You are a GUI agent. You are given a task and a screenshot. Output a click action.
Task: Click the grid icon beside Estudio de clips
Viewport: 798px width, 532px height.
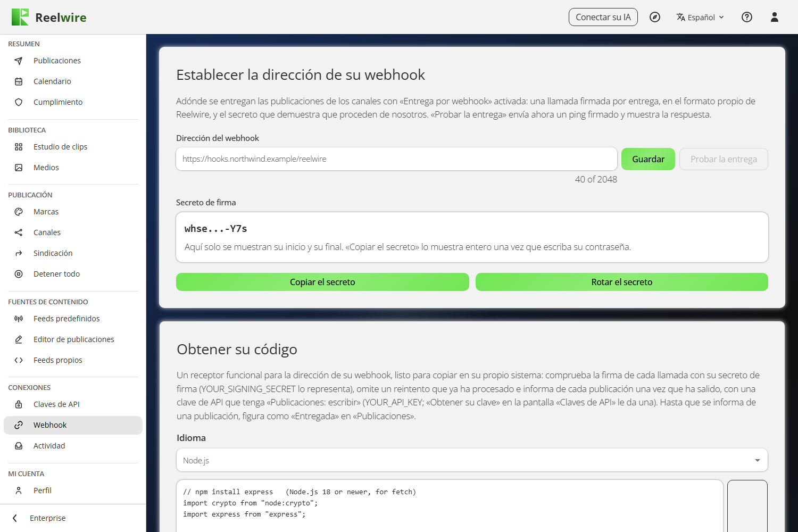[x=19, y=147]
